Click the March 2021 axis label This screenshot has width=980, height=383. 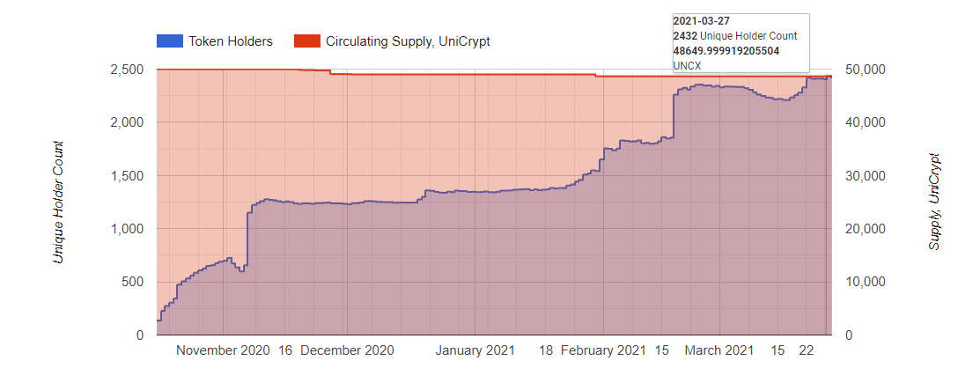point(719,350)
